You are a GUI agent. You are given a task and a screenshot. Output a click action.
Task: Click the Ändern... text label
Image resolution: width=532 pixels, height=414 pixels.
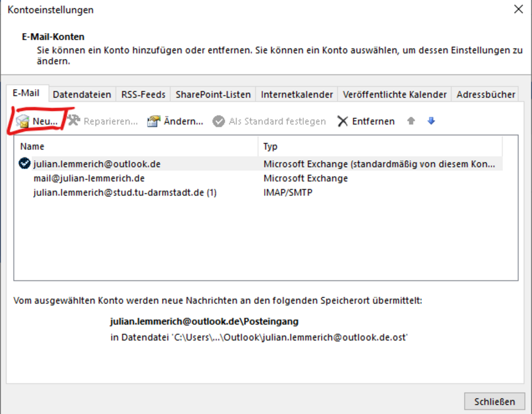click(x=184, y=121)
